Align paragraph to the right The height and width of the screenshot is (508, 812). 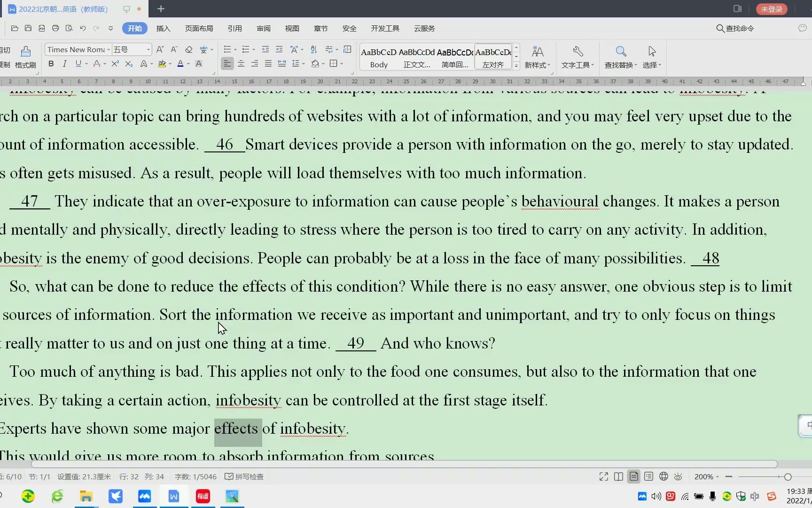pos(255,63)
